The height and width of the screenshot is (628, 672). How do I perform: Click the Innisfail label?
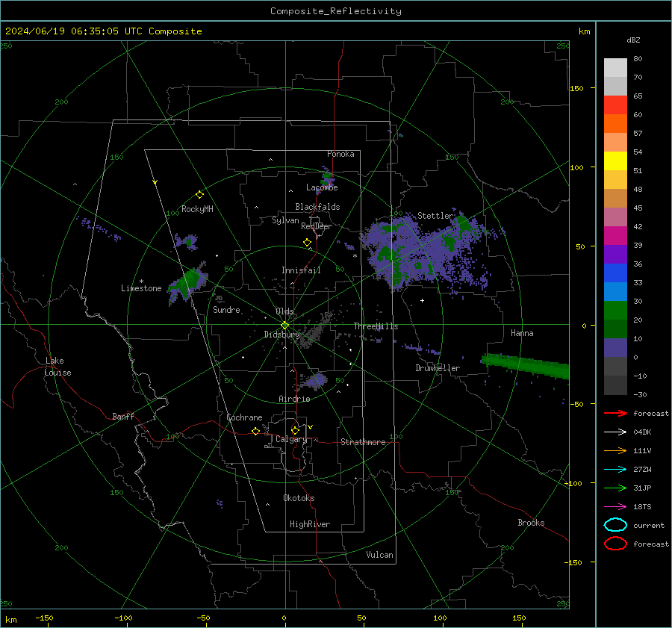(x=301, y=270)
